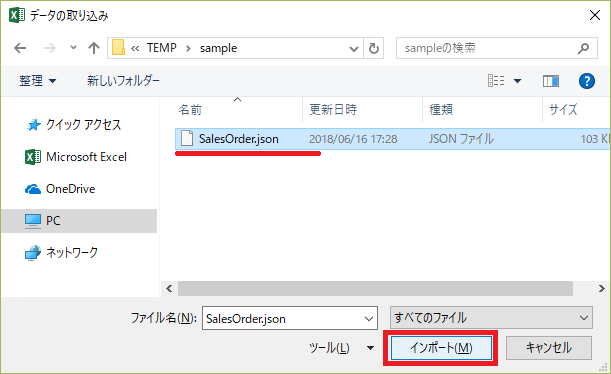Click the ネットワーク icon
This screenshot has width=611, height=374.
coord(33,253)
